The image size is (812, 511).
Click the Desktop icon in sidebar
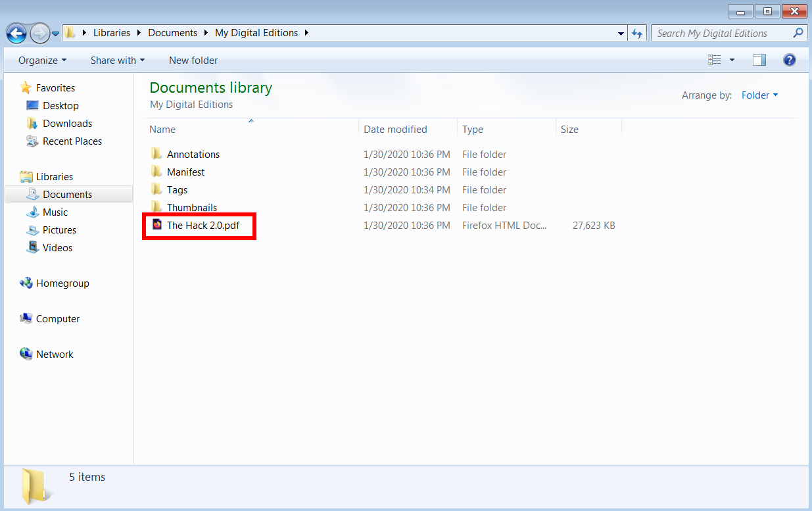coord(32,105)
